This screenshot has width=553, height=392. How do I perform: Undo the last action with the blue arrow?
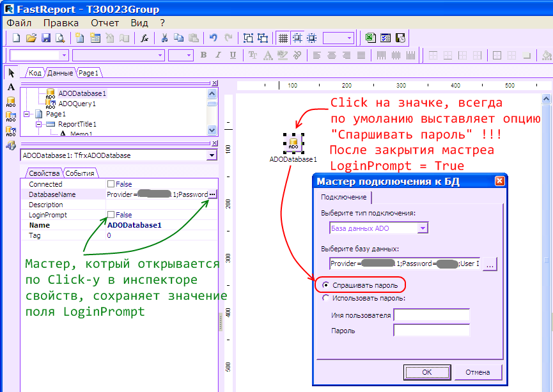[213, 38]
